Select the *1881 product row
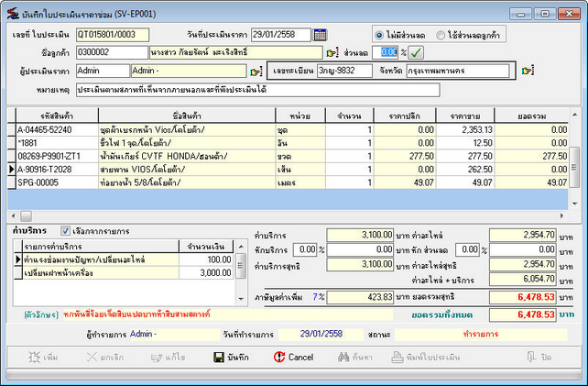The height and width of the screenshot is (386, 588). tap(288, 143)
